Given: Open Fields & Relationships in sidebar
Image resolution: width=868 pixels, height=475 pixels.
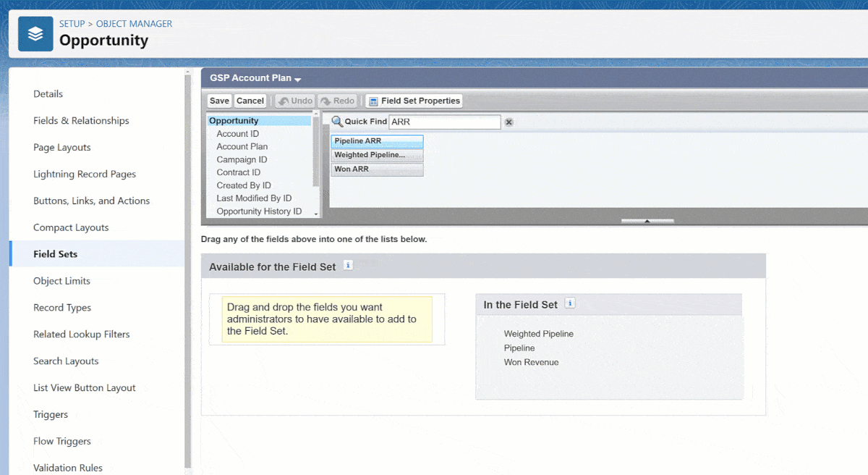Looking at the screenshot, I should [81, 121].
